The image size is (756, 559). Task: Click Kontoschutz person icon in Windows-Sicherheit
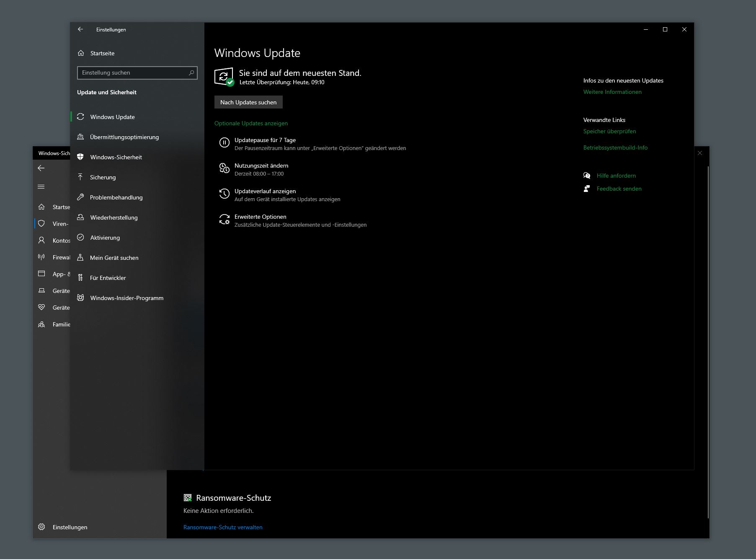click(x=41, y=241)
